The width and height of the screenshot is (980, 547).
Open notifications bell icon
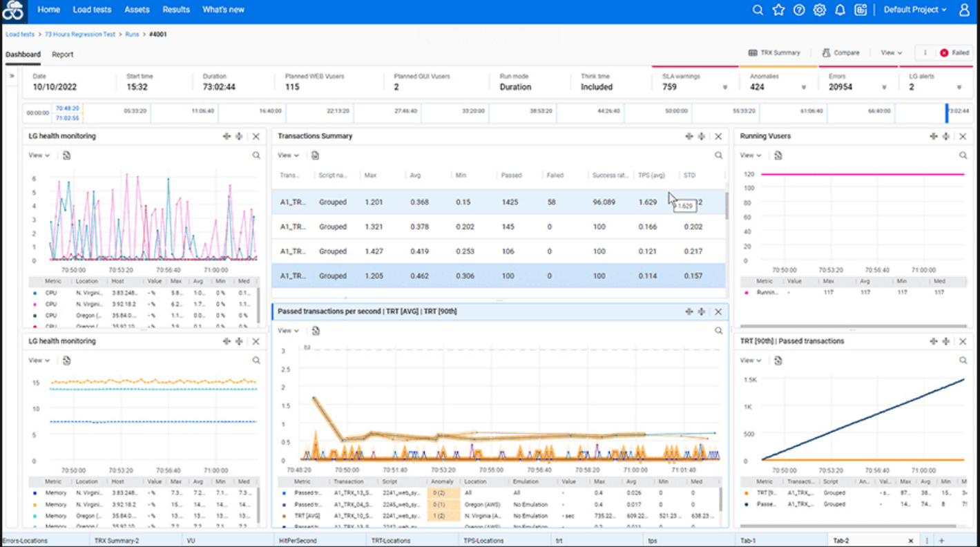tap(840, 10)
